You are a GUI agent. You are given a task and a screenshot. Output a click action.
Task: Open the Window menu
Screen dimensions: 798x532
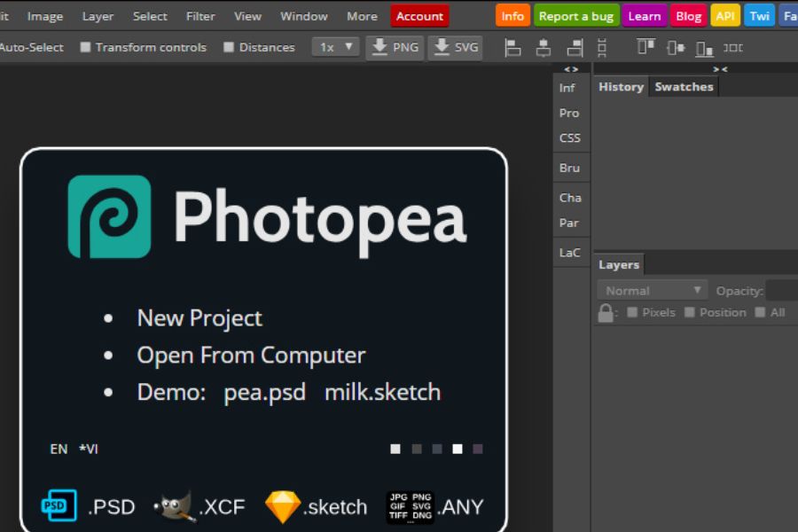pyautogui.click(x=304, y=16)
